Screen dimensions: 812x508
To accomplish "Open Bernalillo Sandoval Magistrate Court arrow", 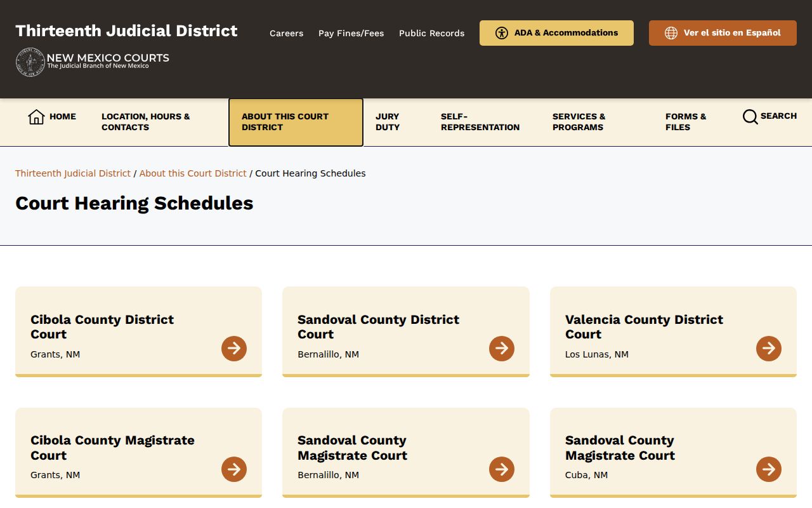I will [502, 469].
